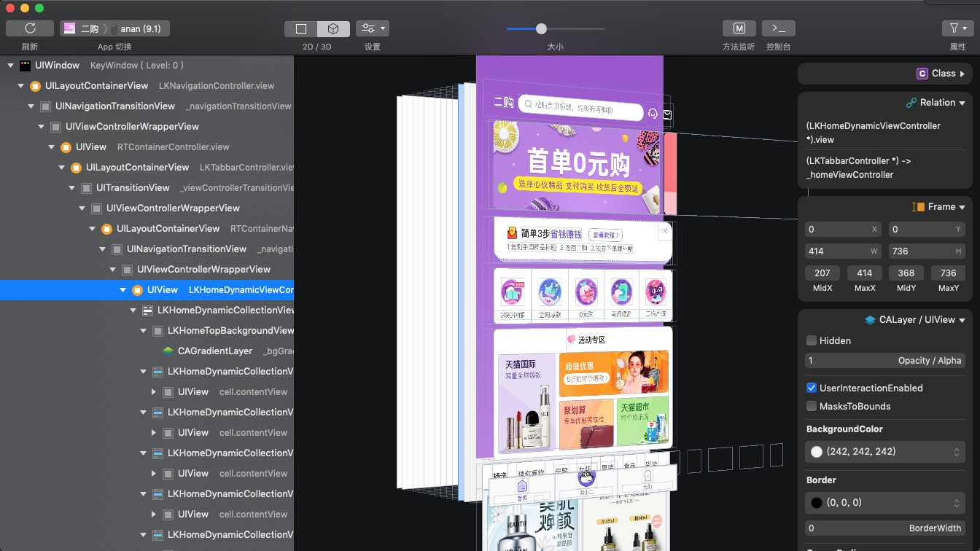Open the App switcher showing 二购 anan
Screen dimensions: 980x551
[x=115, y=28]
